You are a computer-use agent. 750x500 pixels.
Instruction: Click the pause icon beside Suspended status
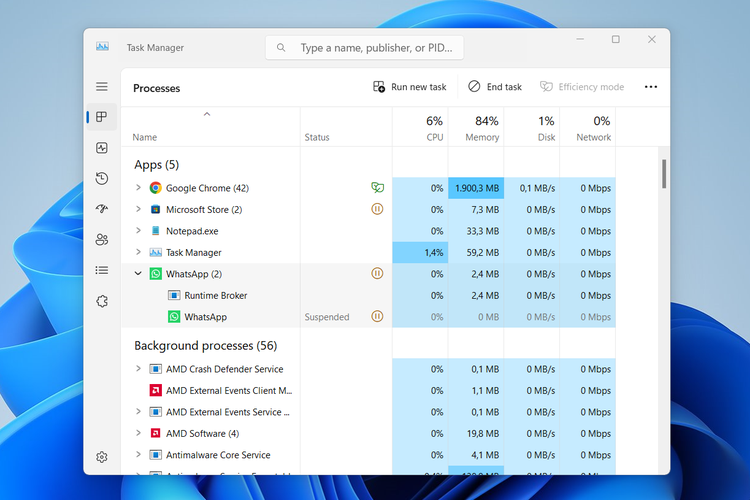tap(377, 316)
